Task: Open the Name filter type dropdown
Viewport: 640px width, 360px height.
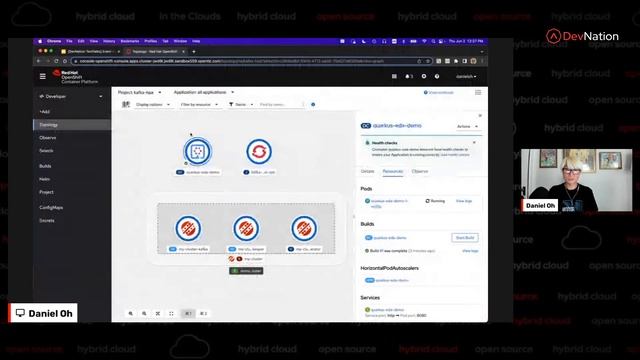Action: tap(241, 104)
